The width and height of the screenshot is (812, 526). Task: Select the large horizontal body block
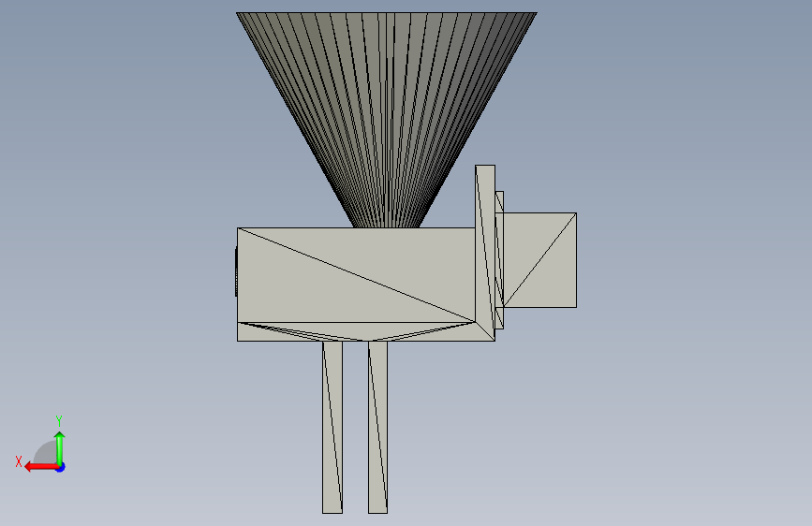point(356,275)
